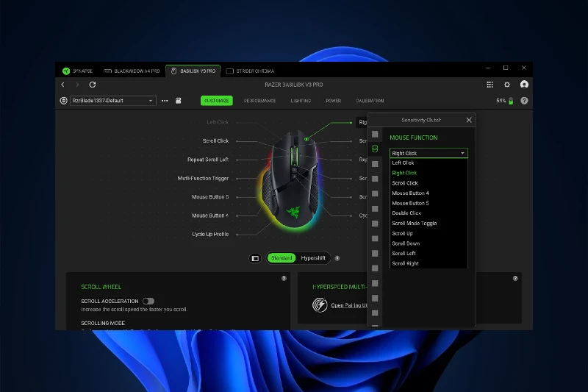Click the mouse view switch icon beside Standard
This screenshot has height=392, width=588.
coord(255,258)
